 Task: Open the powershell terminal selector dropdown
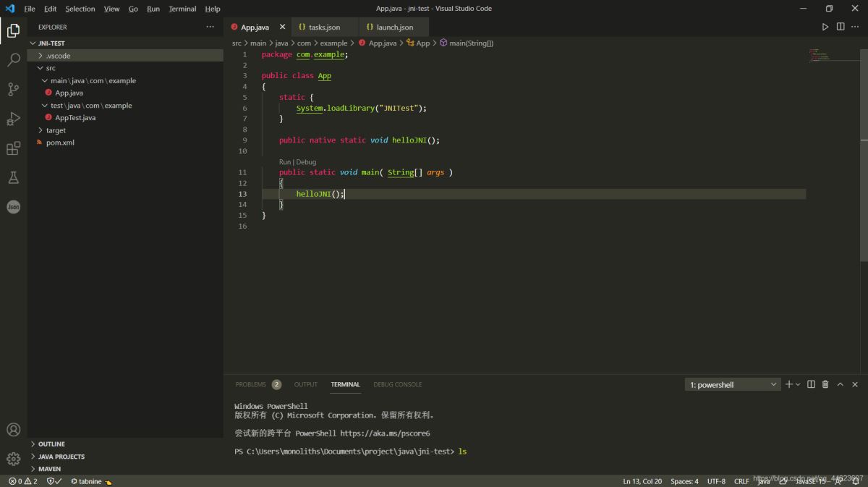click(733, 384)
